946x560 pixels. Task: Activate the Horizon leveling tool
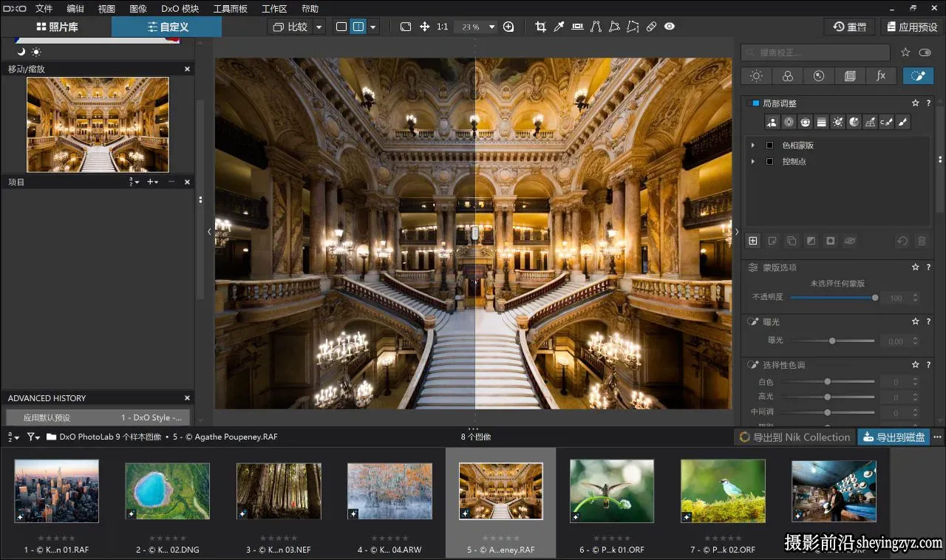(577, 27)
